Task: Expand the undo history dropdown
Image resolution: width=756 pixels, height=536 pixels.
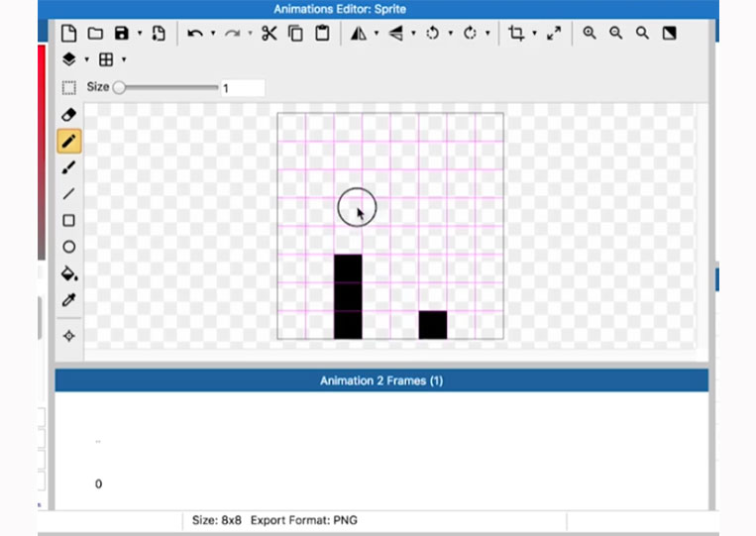Action: (x=213, y=34)
